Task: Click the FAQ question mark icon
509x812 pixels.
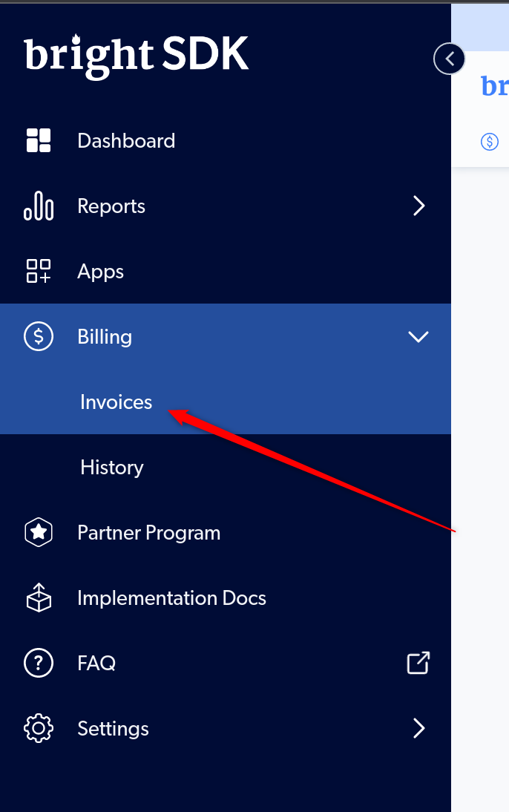Action: tap(39, 663)
